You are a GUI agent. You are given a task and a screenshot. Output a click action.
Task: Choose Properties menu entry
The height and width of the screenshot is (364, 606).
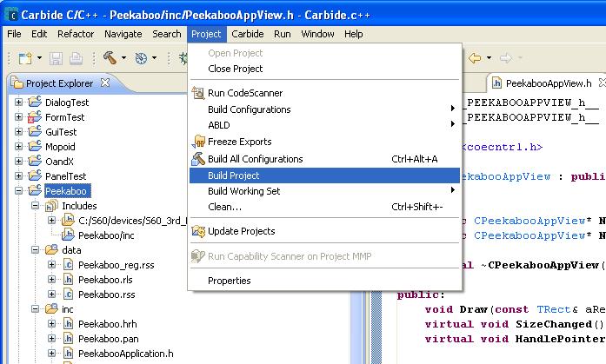click(x=324, y=281)
